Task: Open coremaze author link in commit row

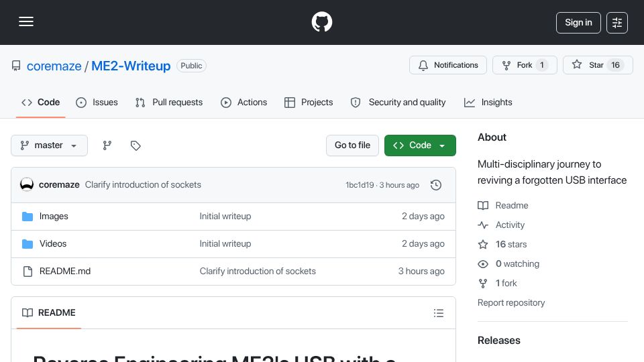Action: click(x=59, y=185)
